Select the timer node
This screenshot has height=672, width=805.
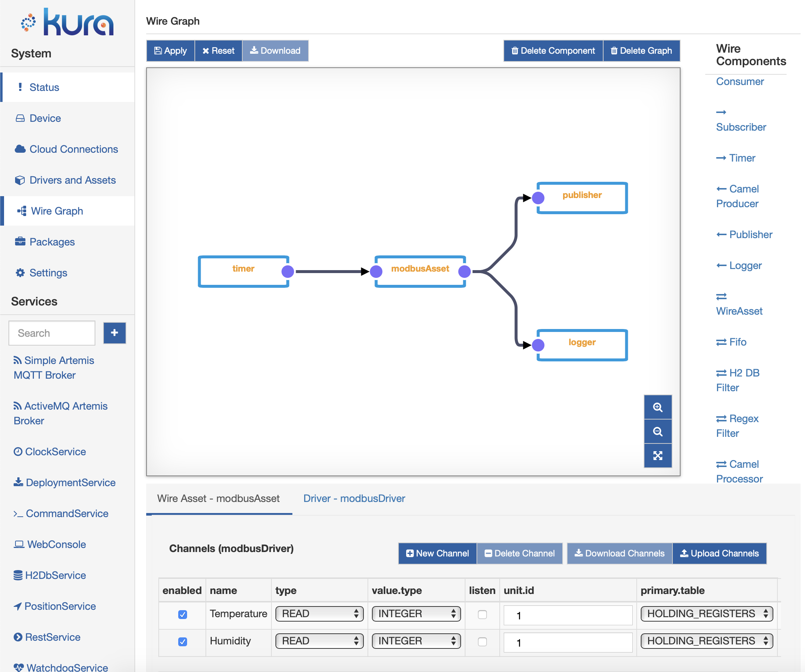243,271
